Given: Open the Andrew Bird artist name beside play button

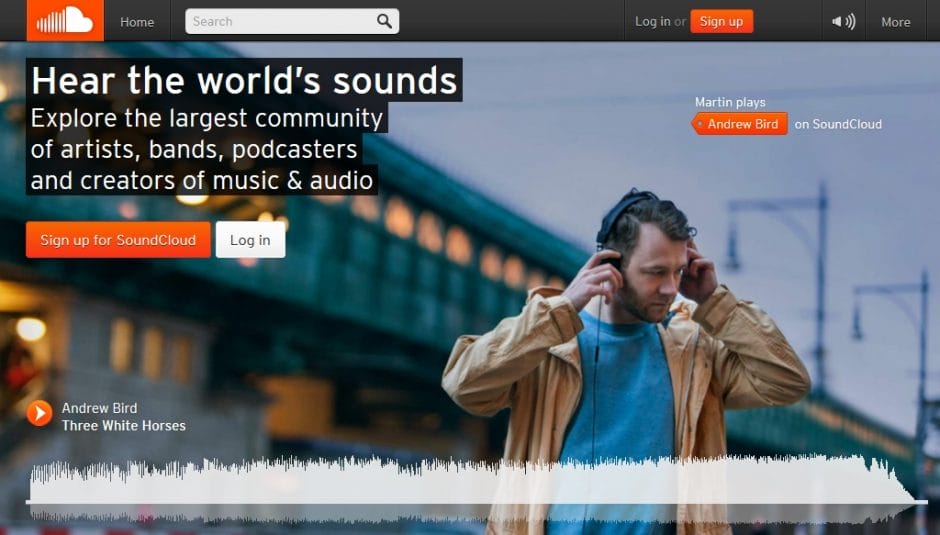Looking at the screenshot, I should click(x=100, y=408).
